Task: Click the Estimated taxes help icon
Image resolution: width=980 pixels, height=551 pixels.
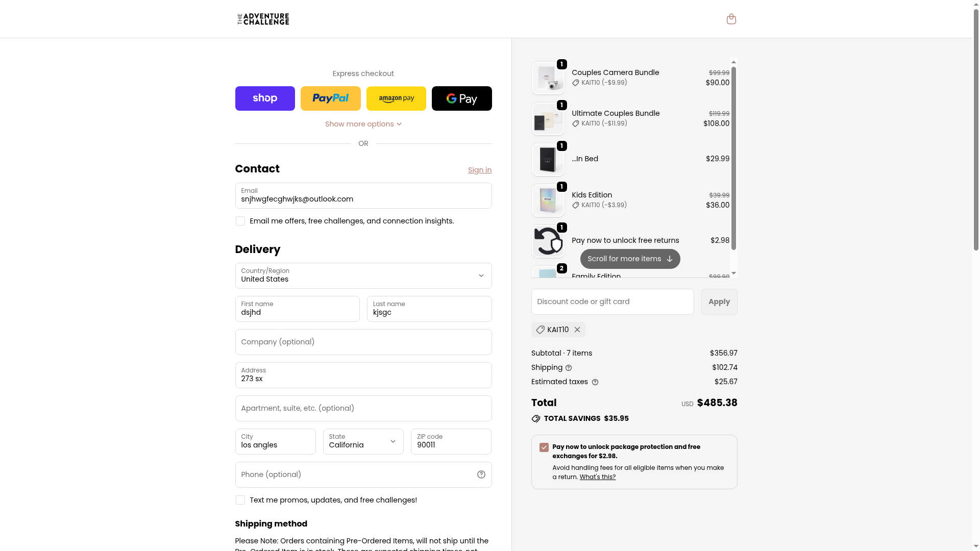Action: (x=595, y=382)
